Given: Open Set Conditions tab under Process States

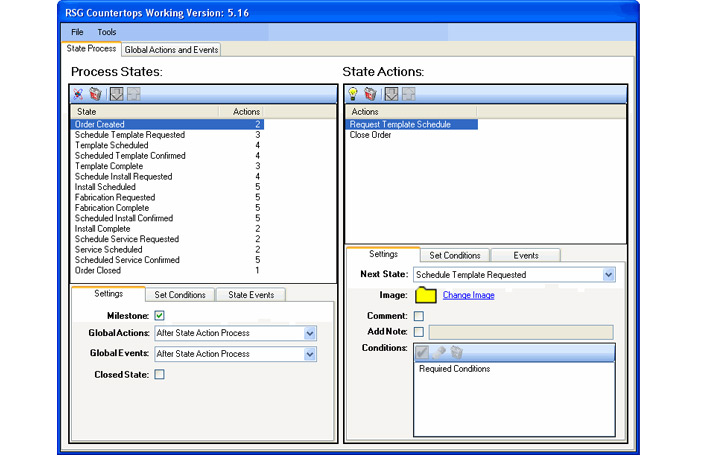Looking at the screenshot, I should (180, 295).
